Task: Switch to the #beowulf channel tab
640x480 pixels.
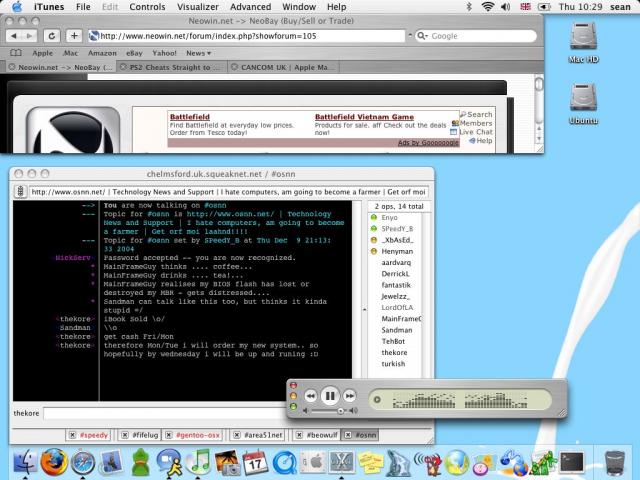Action: click(x=317, y=435)
